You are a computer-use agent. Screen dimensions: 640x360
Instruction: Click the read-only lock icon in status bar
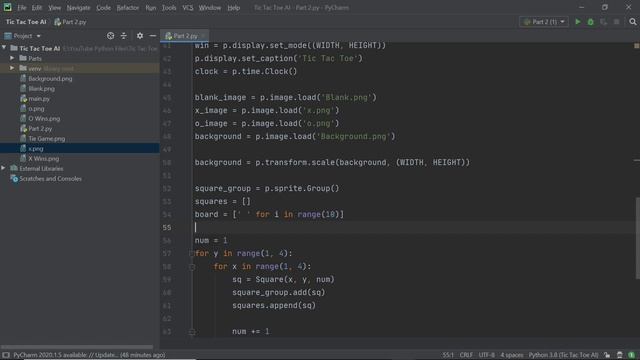(607, 355)
